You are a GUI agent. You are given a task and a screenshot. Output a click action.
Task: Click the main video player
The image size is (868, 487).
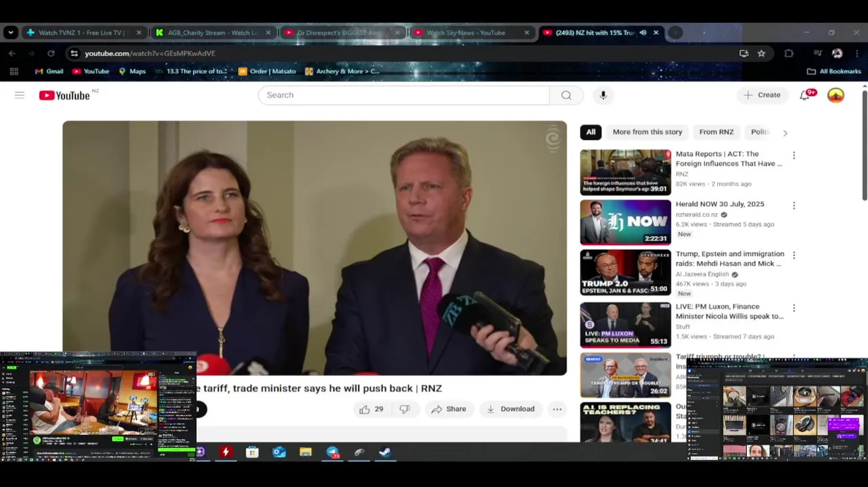coord(315,248)
